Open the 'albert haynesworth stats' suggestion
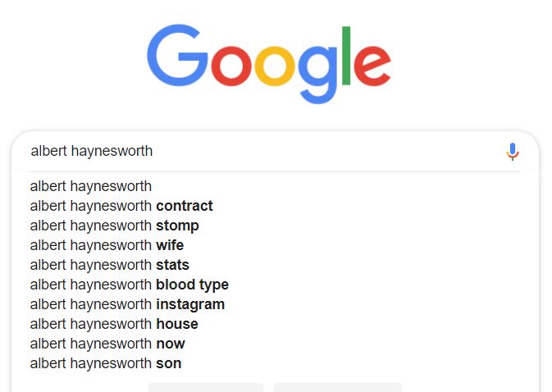 click(x=110, y=265)
